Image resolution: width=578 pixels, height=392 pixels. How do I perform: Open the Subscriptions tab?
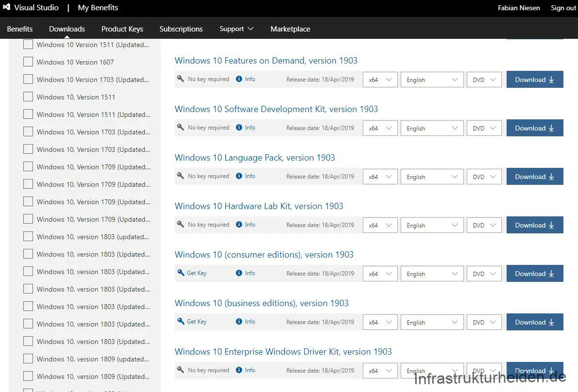click(181, 29)
